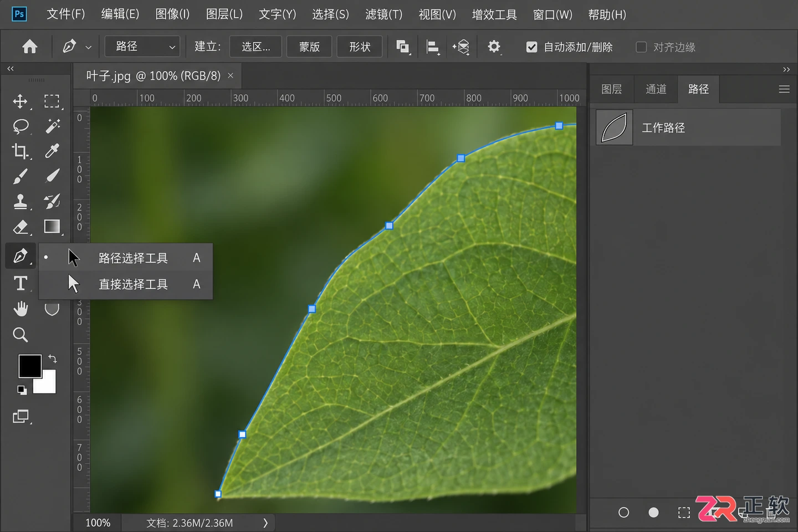The height and width of the screenshot is (532, 798).
Task: Stroke path with brush circle icon
Action: [x=623, y=513]
